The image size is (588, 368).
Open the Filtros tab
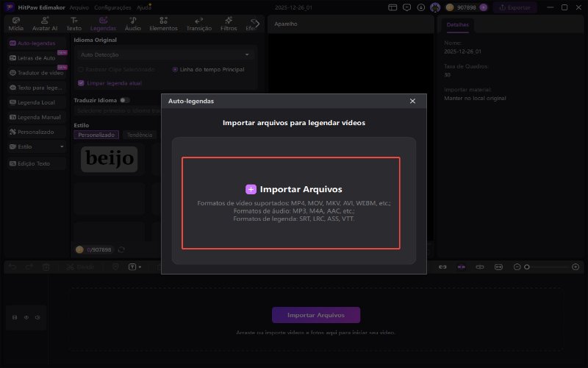coord(229,24)
